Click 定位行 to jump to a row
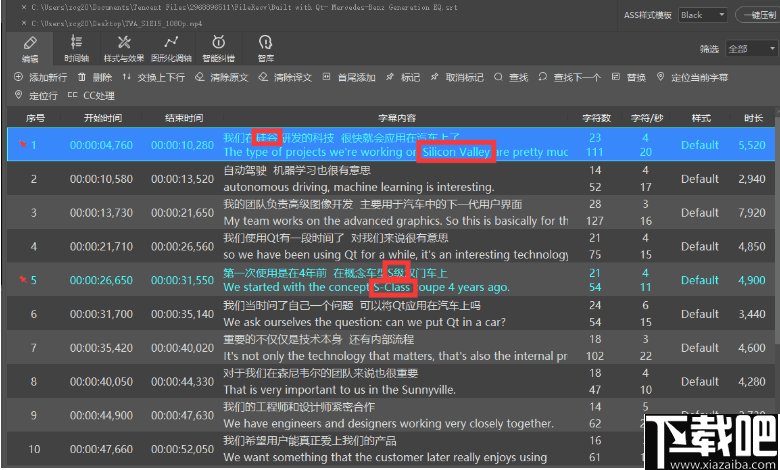Image resolution: width=780 pixels, height=470 pixels. [x=36, y=95]
